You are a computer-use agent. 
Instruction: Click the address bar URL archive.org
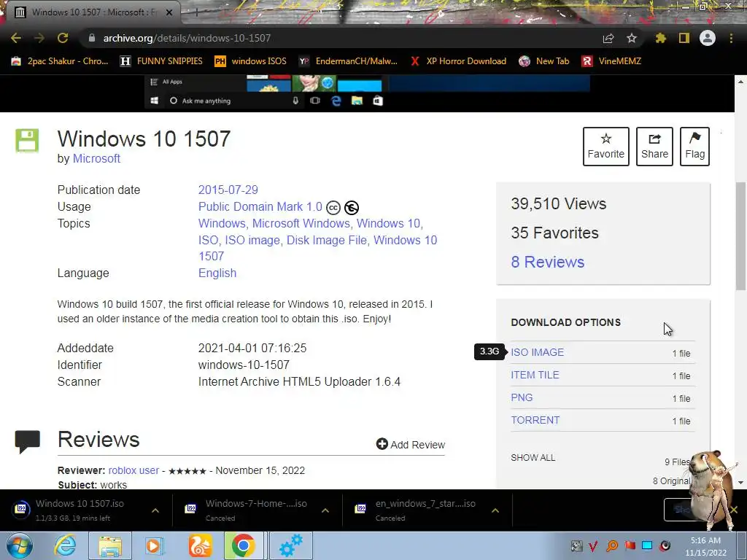click(187, 38)
